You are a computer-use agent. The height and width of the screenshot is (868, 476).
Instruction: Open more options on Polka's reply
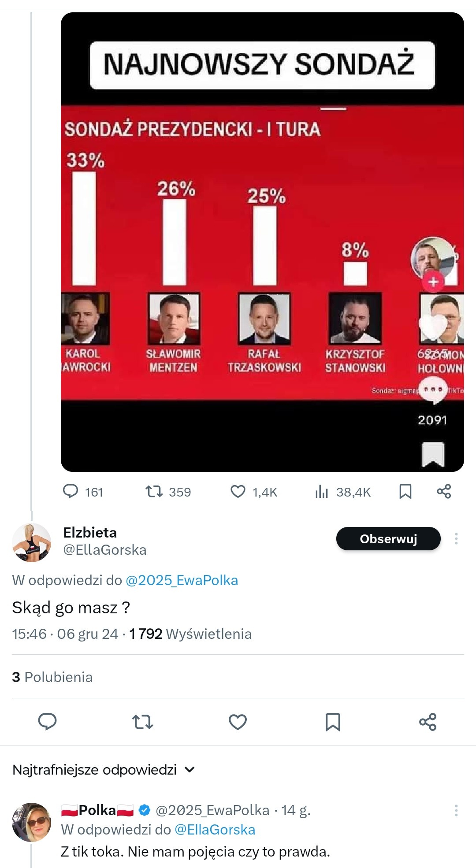[x=456, y=810]
